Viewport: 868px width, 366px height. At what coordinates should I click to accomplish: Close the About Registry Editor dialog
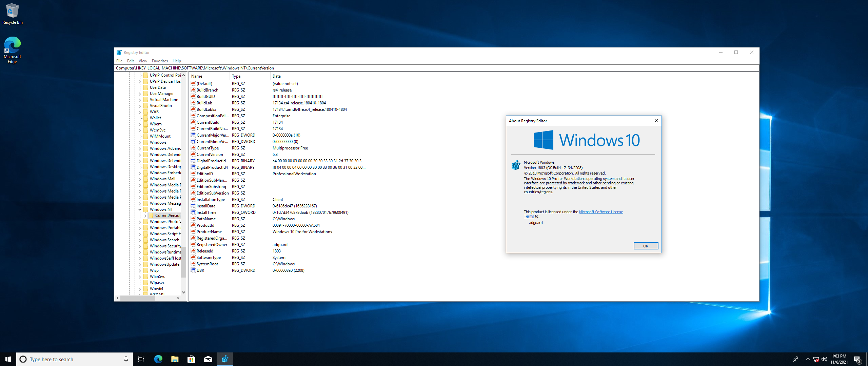[656, 121]
